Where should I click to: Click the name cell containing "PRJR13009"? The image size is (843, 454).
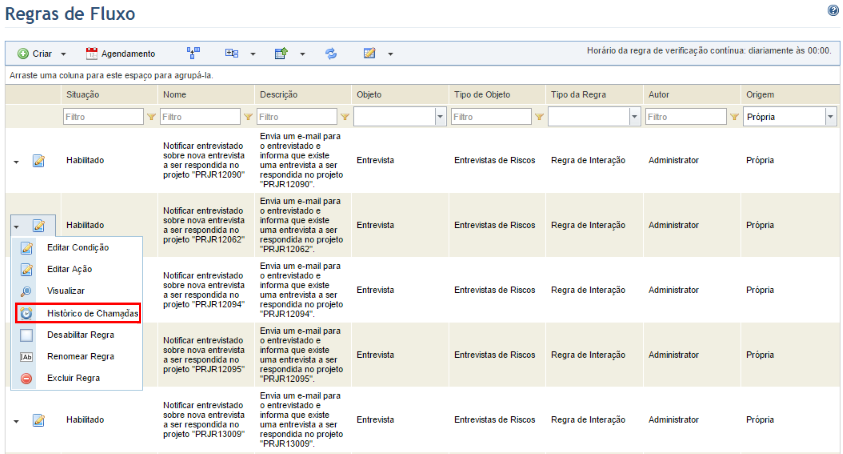(x=204, y=420)
